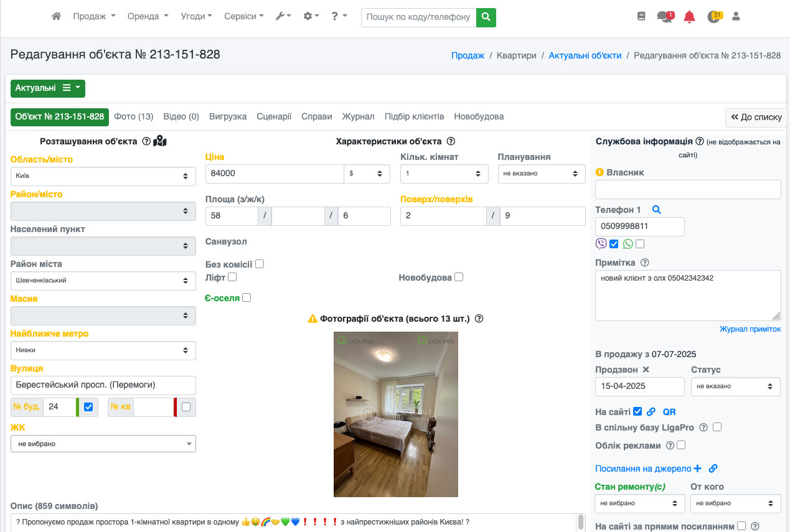The image size is (790, 532).
Task: Open the Район міста dropdown
Action: [x=103, y=281]
